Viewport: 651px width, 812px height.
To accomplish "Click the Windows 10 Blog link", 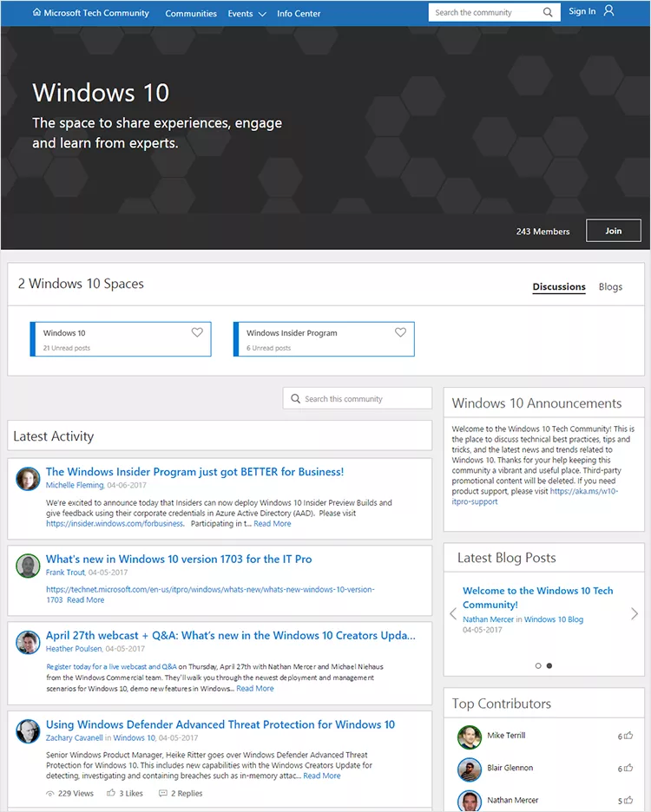I will click(554, 619).
